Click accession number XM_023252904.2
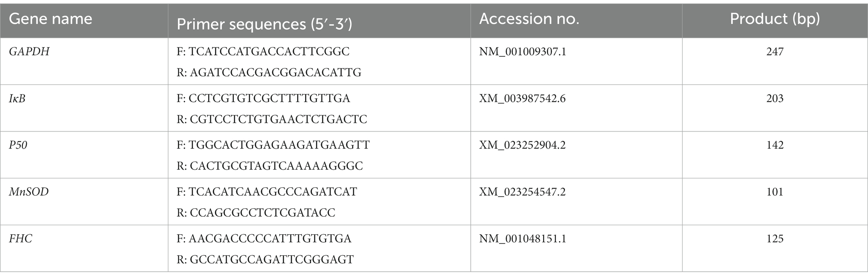This screenshot has width=868, height=278. (x=523, y=145)
